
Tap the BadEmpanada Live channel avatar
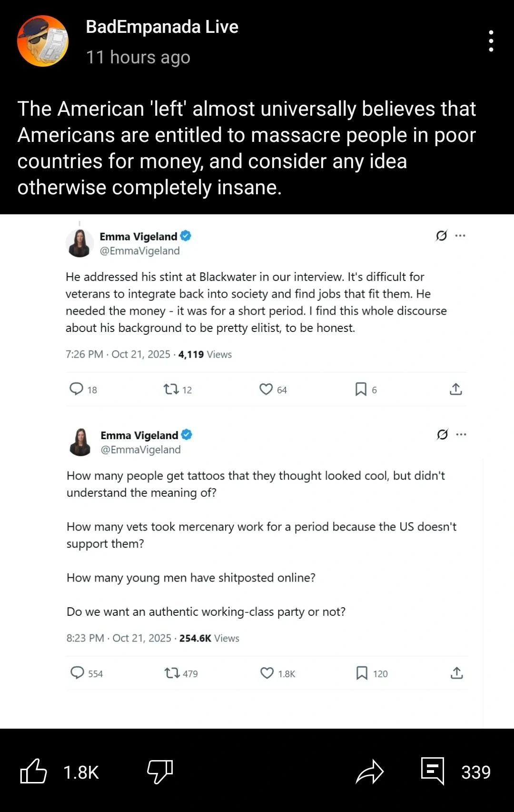pyautogui.click(x=43, y=41)
